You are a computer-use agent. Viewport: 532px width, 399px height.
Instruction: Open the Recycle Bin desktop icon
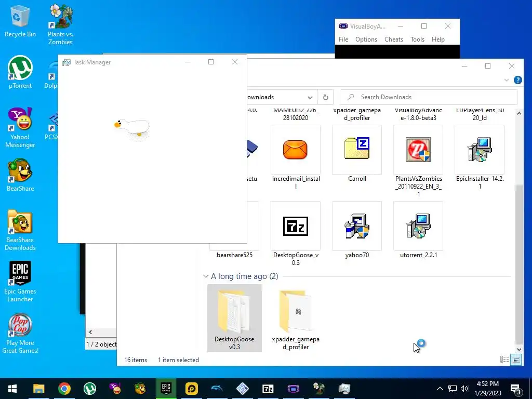[x=20, y=21]
